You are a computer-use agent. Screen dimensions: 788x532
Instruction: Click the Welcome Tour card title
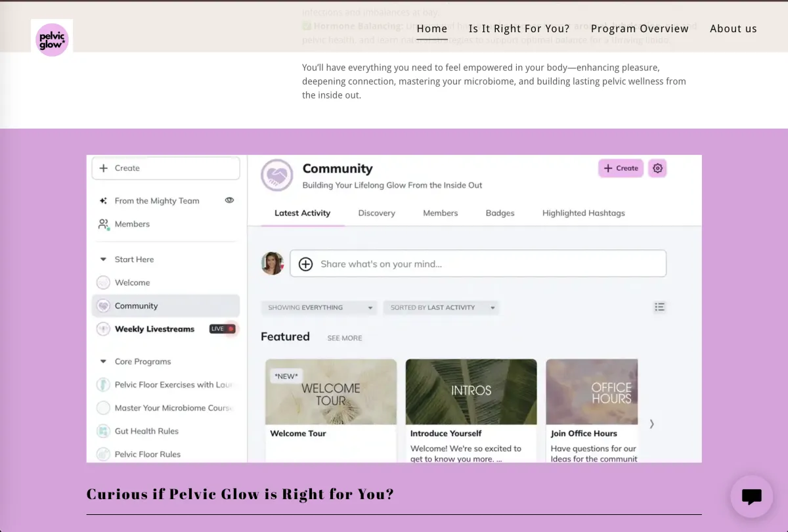pos(298,433)
